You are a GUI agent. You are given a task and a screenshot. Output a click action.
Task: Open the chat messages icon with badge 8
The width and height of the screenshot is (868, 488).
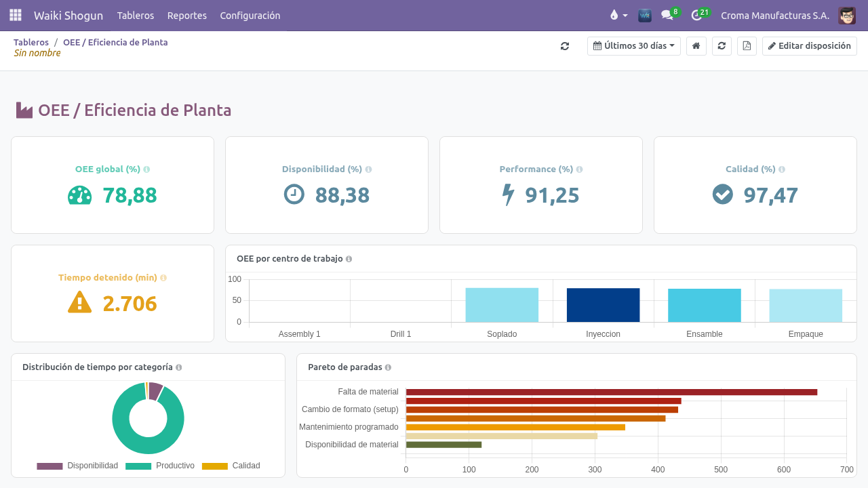(669, 15)
